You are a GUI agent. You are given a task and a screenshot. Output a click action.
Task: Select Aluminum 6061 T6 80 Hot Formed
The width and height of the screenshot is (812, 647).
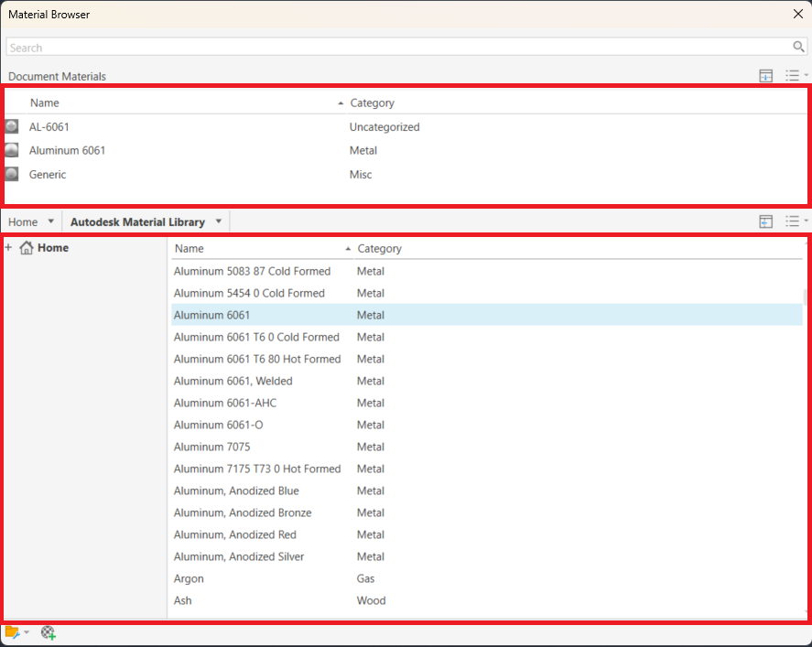[487, 360]
